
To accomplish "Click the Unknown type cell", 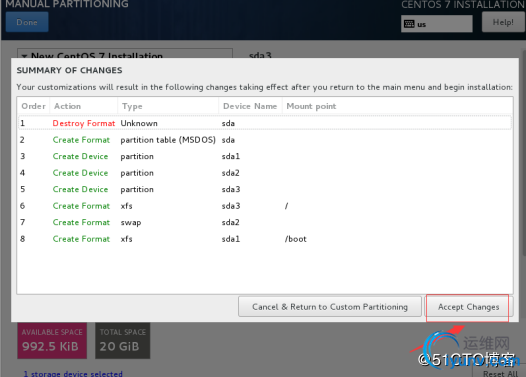I will point(139,123).
